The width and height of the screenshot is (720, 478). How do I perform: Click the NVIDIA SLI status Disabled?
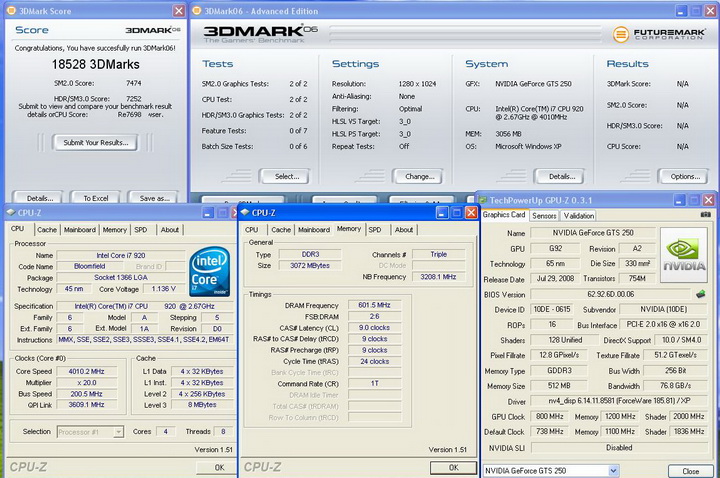coord(619,447)
